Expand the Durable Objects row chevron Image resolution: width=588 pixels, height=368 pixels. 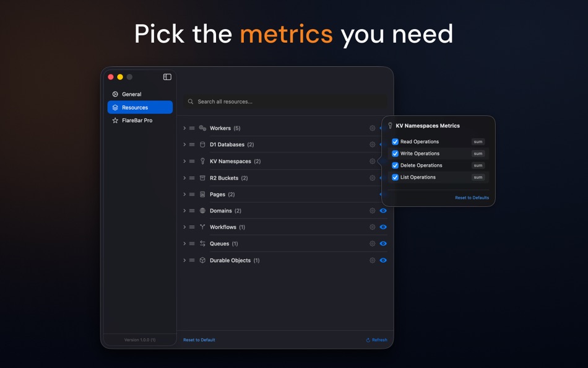point(184,260)
